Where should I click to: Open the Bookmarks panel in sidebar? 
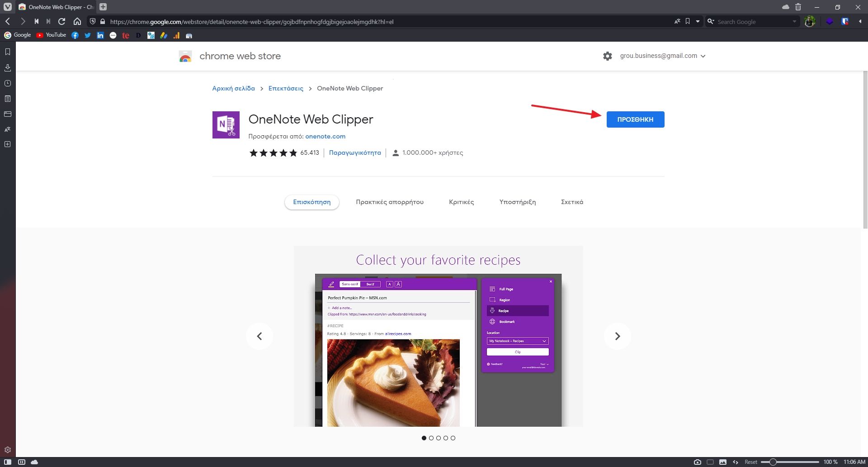8,52
